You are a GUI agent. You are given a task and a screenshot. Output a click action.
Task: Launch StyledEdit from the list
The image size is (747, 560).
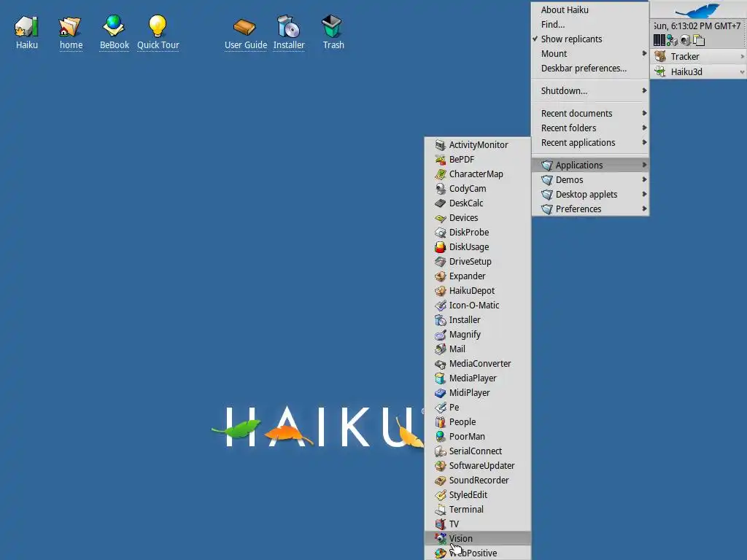(478, 495)
